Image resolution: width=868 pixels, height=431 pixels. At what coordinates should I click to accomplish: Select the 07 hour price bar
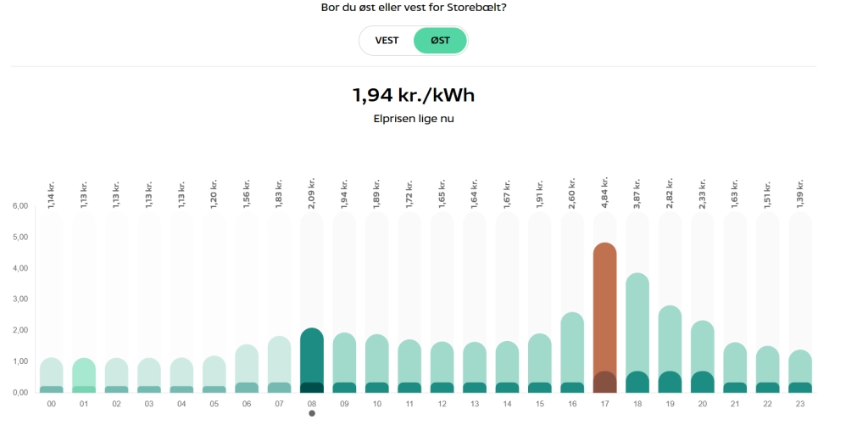pyautogui.click(x=280, y=365)
